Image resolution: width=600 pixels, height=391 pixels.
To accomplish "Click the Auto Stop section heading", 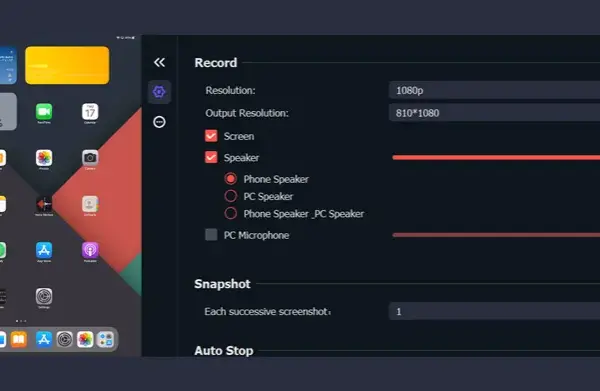I will (224, 350).
